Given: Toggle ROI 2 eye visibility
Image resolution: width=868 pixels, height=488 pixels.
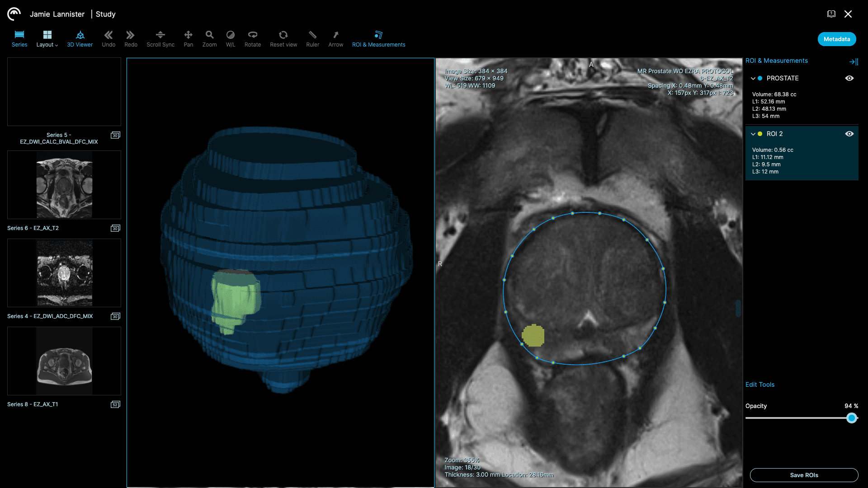Looking at the screenshot, I should tap(849, 134).
